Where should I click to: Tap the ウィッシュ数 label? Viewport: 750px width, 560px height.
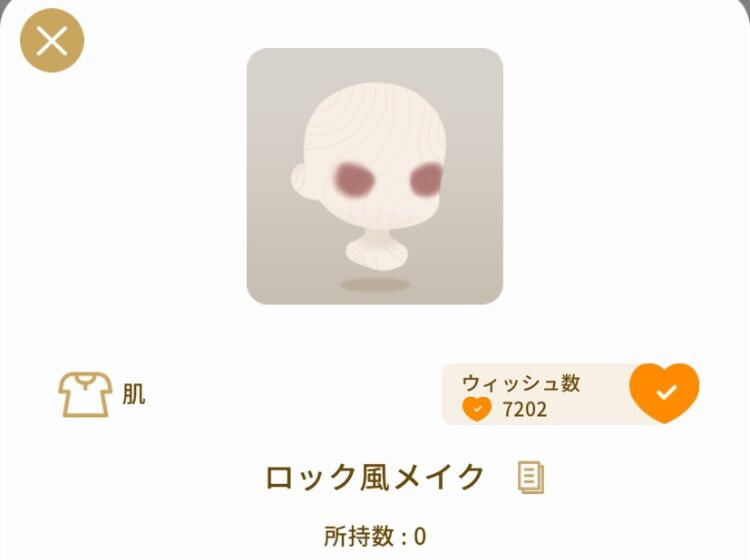point(521,383)
